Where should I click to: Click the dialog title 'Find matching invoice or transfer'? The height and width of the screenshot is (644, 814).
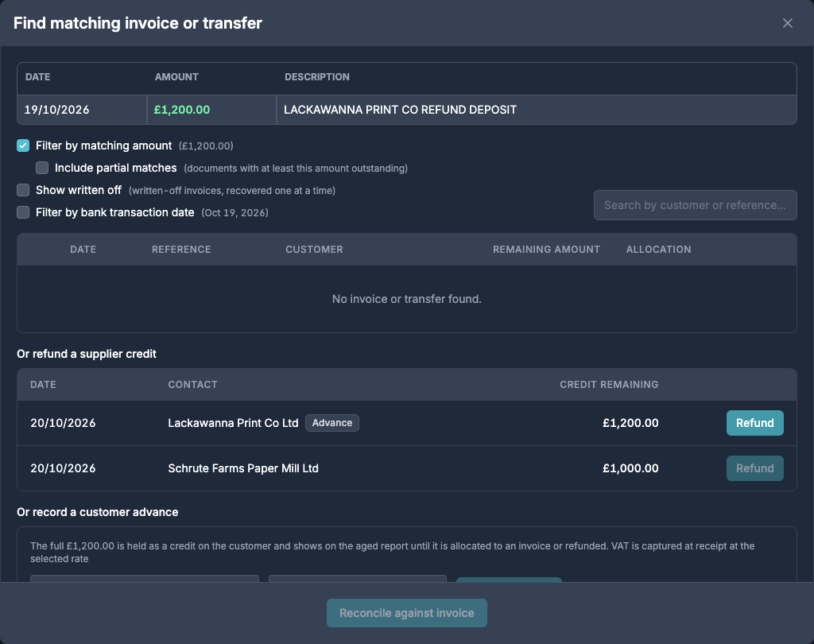tap(138, 23)
